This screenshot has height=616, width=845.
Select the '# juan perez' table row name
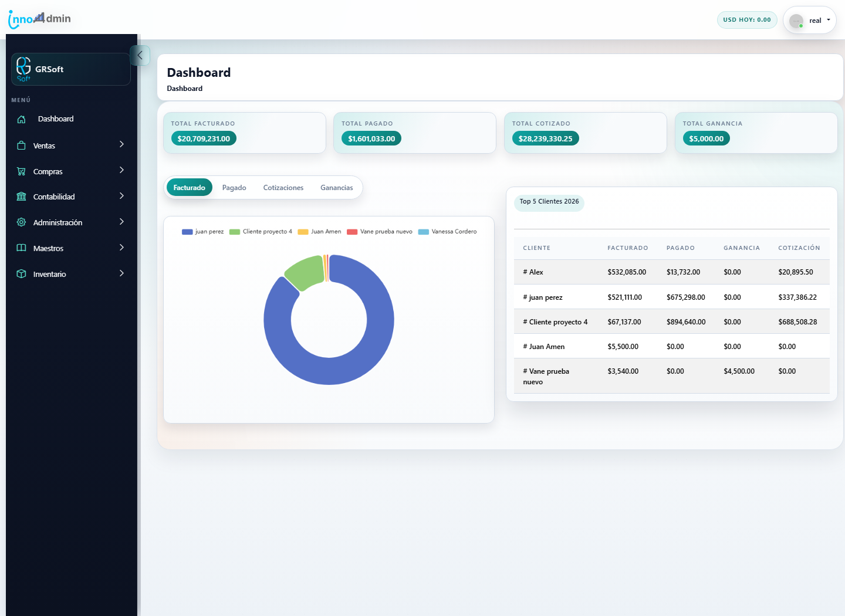(x=543, y=297)
